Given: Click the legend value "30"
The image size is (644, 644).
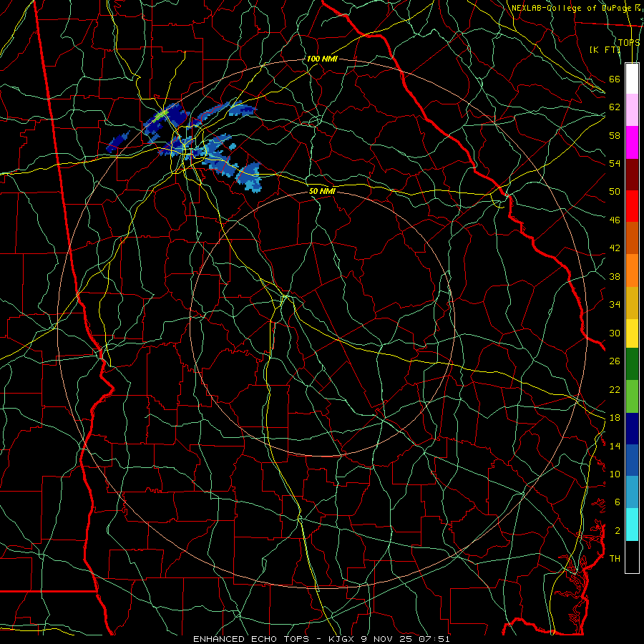Looking at the screenshot, I should click(x=615, y=333).
